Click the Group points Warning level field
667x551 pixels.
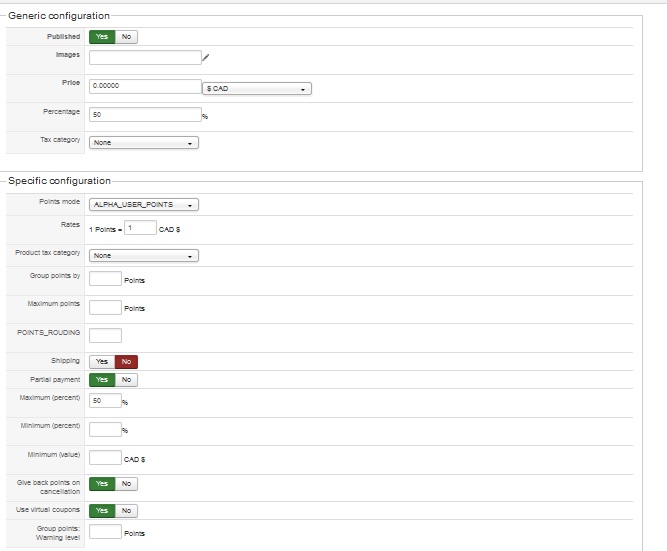click(x=105, y=532)
